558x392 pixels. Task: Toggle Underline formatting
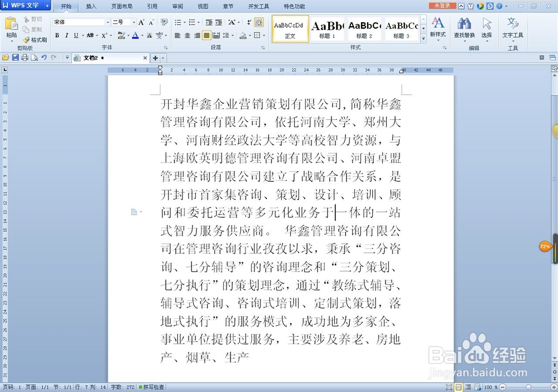click(x=76, y=35)
